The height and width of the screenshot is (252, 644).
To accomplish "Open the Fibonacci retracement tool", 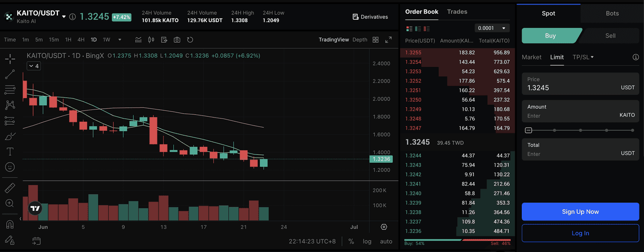I will coord(10,90).
